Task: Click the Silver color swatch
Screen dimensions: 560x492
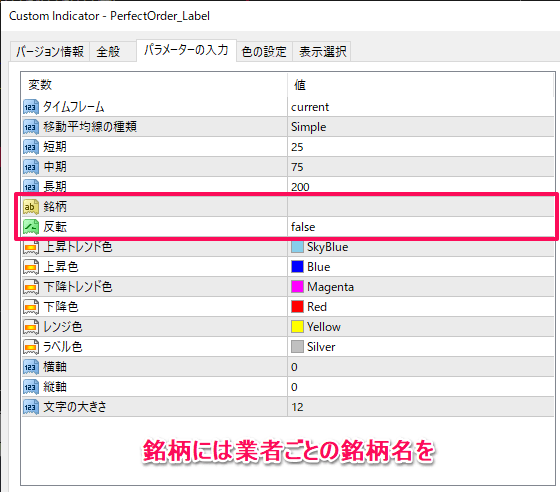Action: tap(297, 347)
